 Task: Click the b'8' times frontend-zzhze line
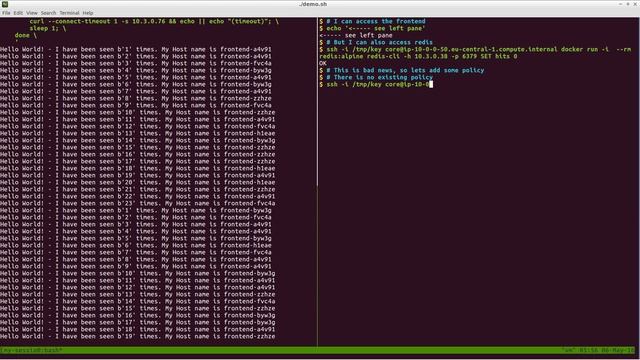point(136,98)
